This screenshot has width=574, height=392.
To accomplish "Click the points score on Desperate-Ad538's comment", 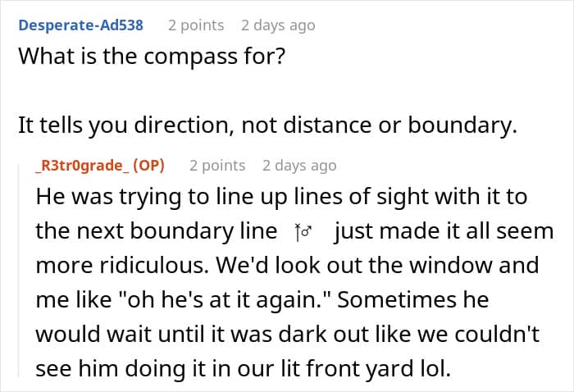I will (197, 25).
